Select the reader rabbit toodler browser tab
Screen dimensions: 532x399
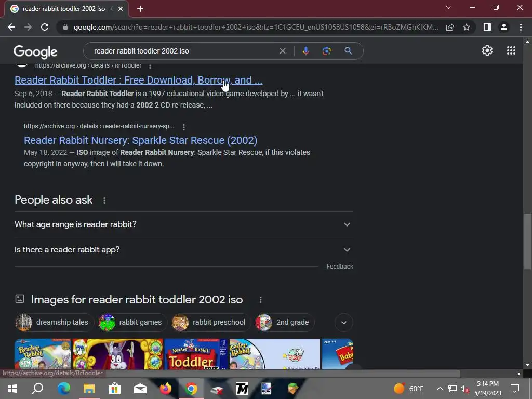(66, 9)
